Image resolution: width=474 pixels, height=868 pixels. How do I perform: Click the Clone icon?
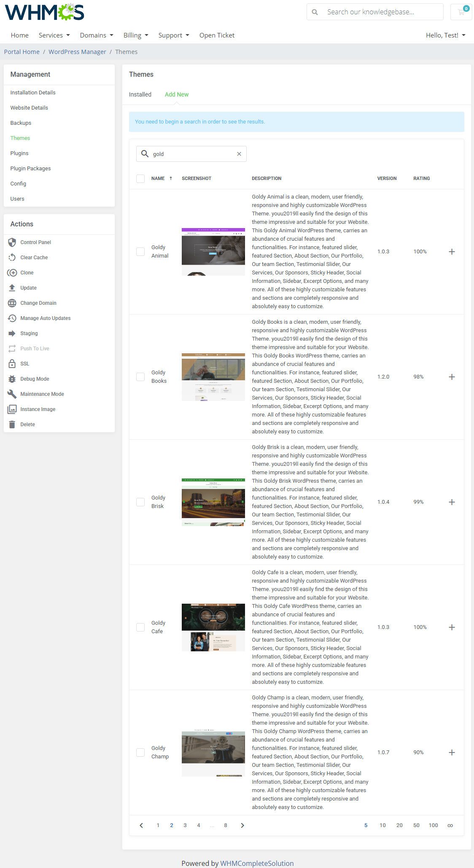coord(12,273)
